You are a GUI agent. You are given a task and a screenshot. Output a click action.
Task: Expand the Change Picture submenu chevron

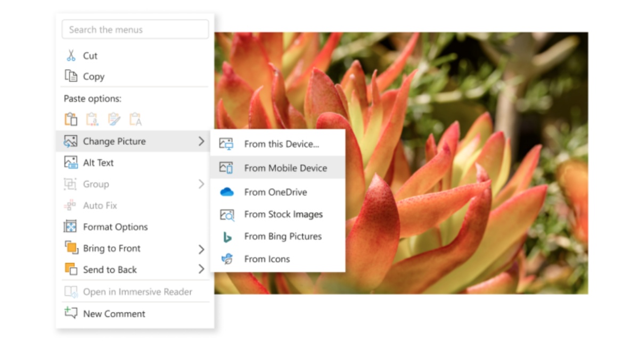[201, 141]
